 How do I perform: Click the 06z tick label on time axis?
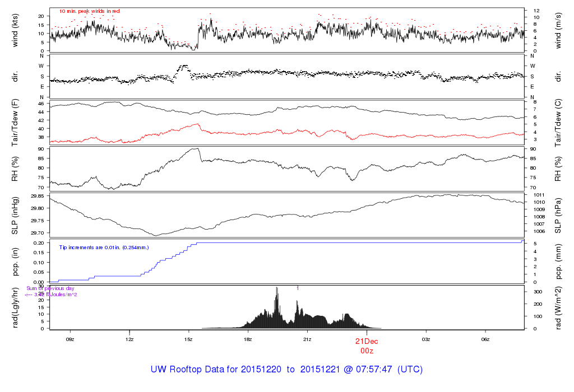click(x=485, y=339)
